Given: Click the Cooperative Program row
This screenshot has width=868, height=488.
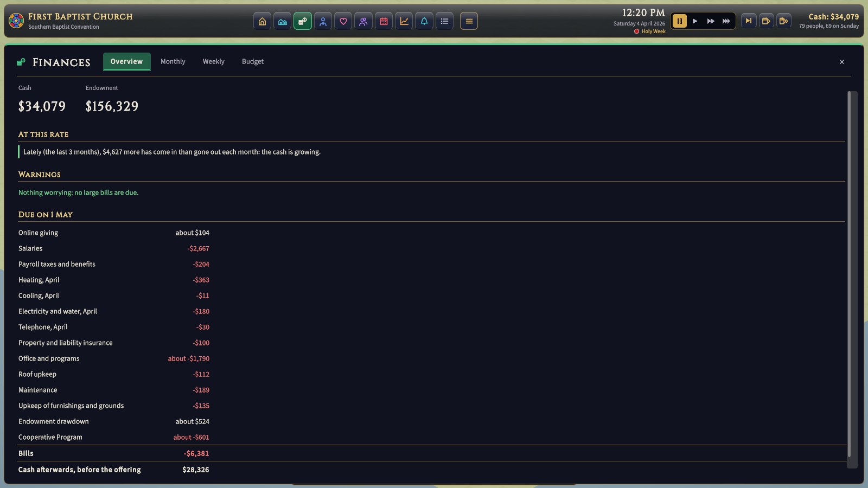Looking at the screenshot, I should [x=114, y=437].
